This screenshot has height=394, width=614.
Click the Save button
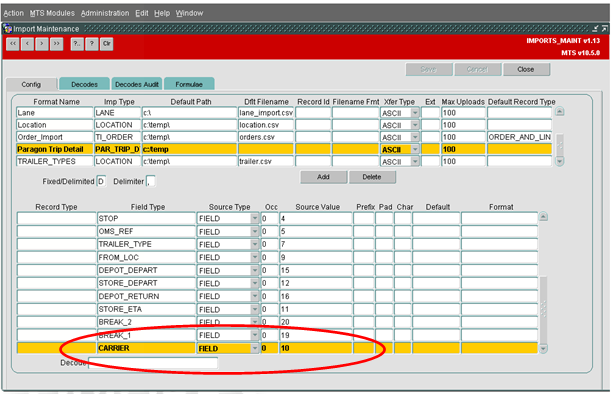tap(429, 69)
